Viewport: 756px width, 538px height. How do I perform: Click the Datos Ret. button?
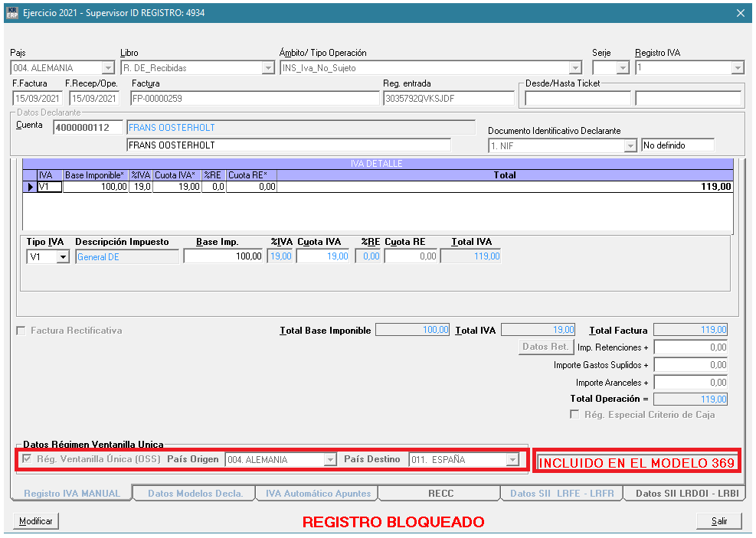(546, 347)
